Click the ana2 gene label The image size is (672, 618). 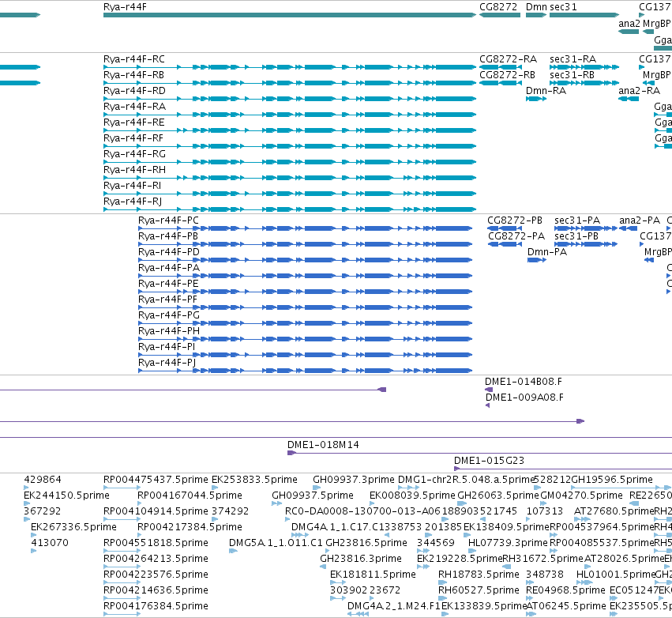point(629,23)
